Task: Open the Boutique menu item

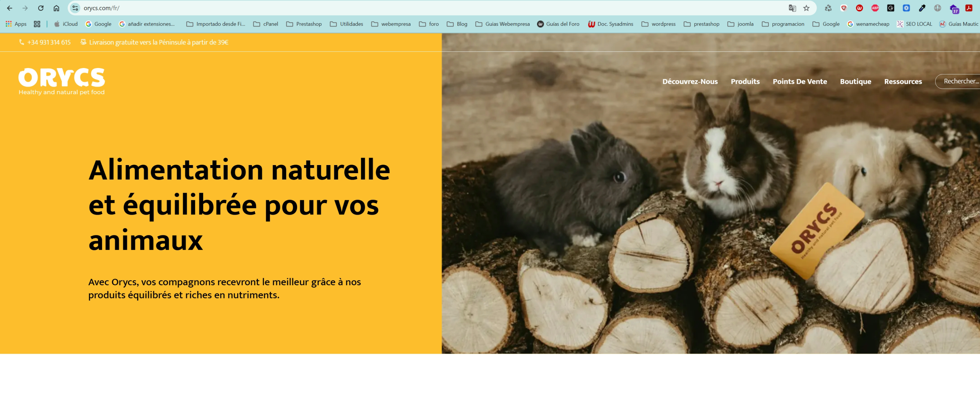Action: [x=855, y=82]
